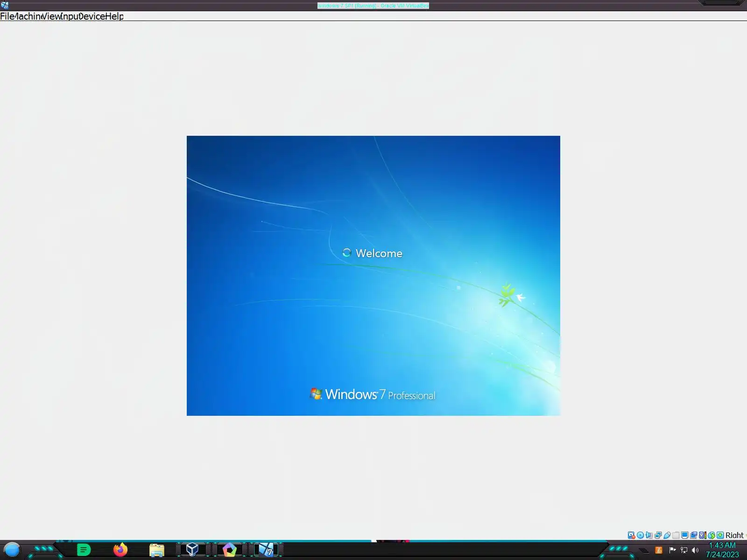
Task: Open the Input menu
Action: [70, 16]
